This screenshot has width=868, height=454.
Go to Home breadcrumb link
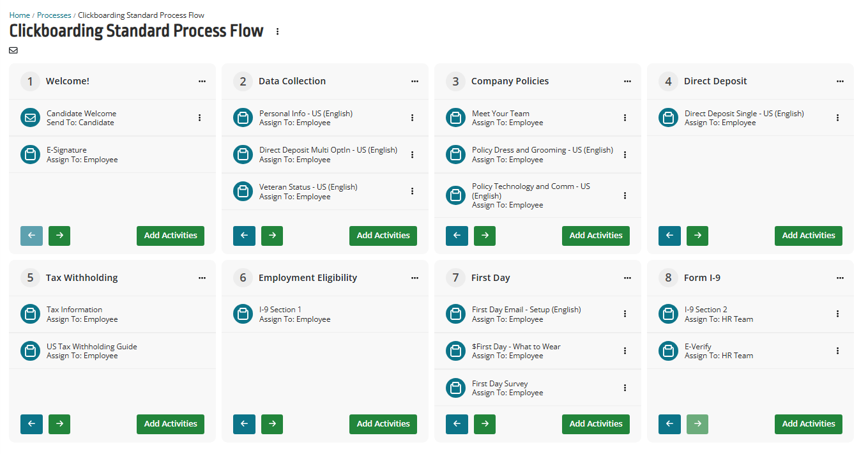(20, 15)
